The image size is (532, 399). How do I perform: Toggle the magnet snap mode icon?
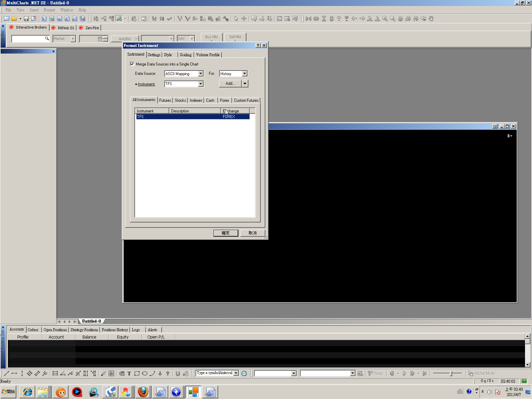(178, 373)
